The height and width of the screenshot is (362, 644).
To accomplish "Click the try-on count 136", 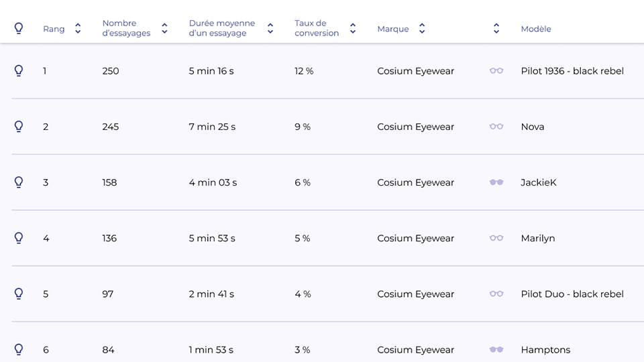I will (109, 239).
